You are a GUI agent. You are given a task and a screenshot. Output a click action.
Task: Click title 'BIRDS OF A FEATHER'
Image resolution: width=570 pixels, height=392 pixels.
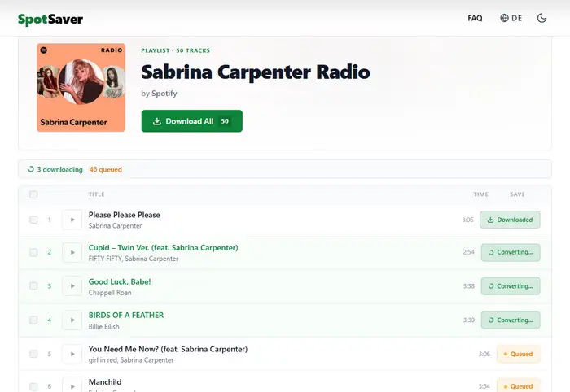point(126,315)
